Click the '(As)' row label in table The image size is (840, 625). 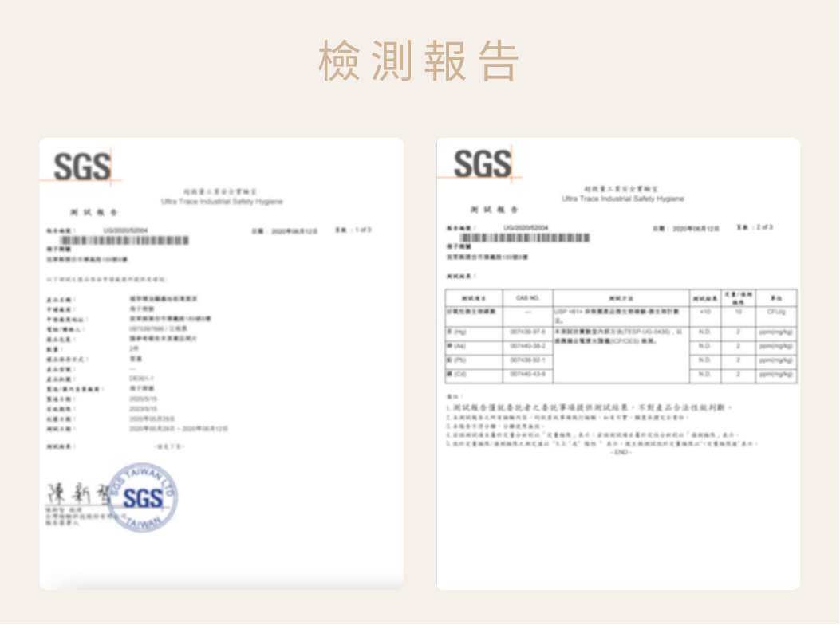click(x=457, y=346)
